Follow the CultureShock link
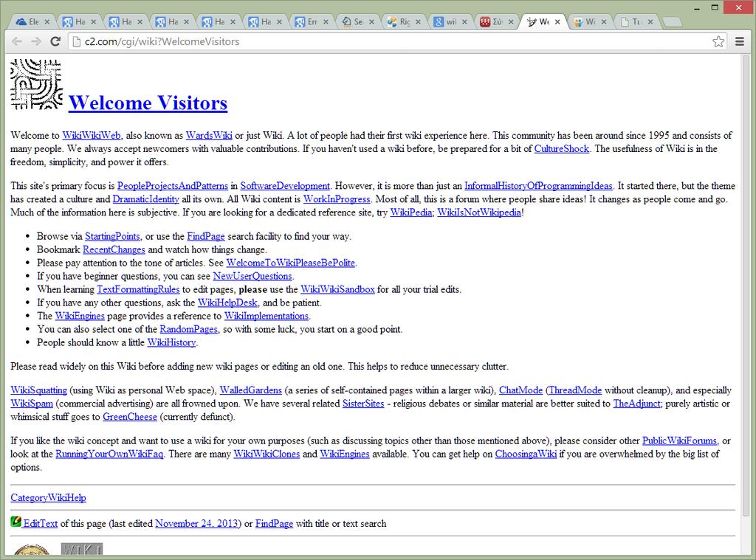 [562, 149]
